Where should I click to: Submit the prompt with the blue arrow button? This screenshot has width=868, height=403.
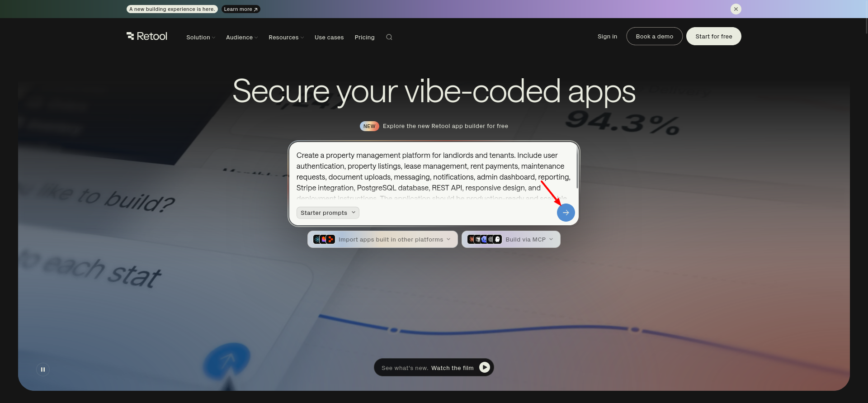(566, 213)
